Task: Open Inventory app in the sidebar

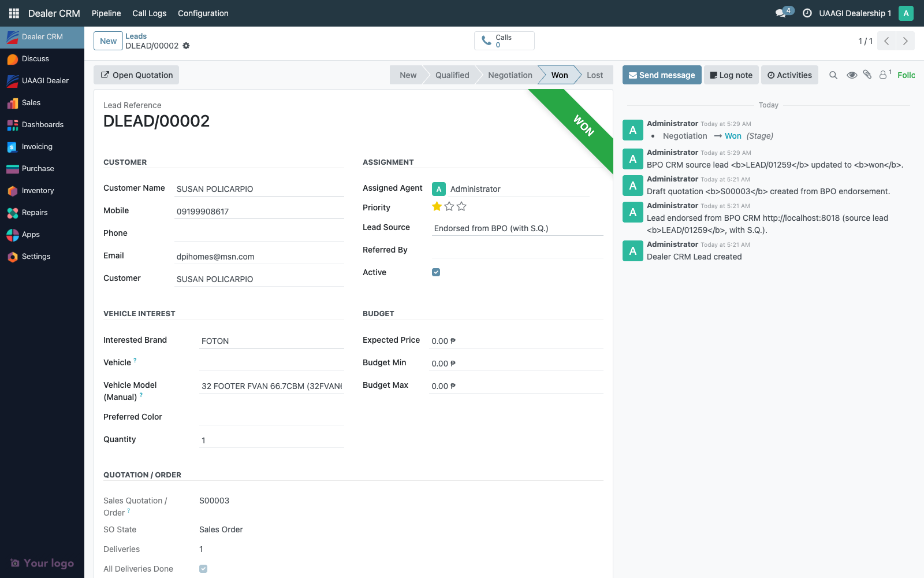Action: [x=38, y=191]
